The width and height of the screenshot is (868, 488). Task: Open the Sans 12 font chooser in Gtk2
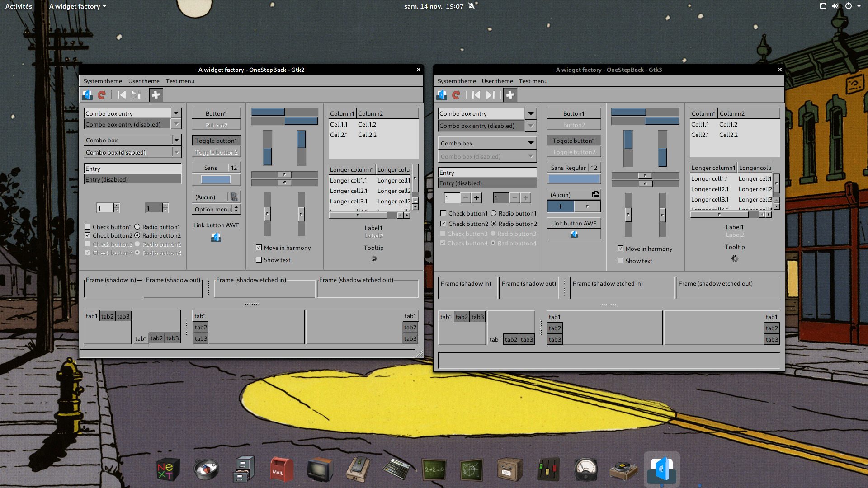[216, 168]
